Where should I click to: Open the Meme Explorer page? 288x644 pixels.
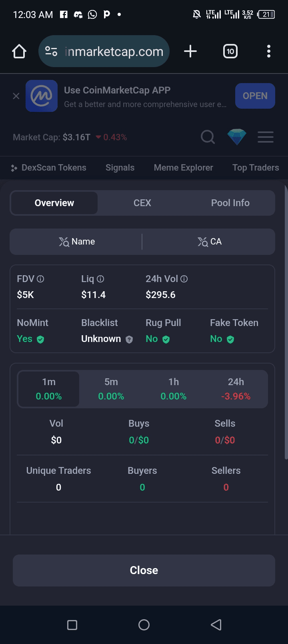(183, 168)
